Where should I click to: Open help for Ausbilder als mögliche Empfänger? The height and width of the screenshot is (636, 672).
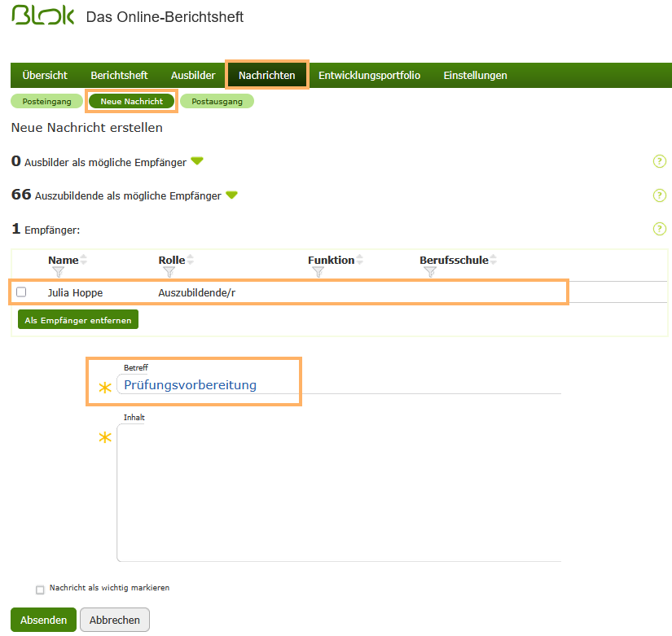click(660, 161)
